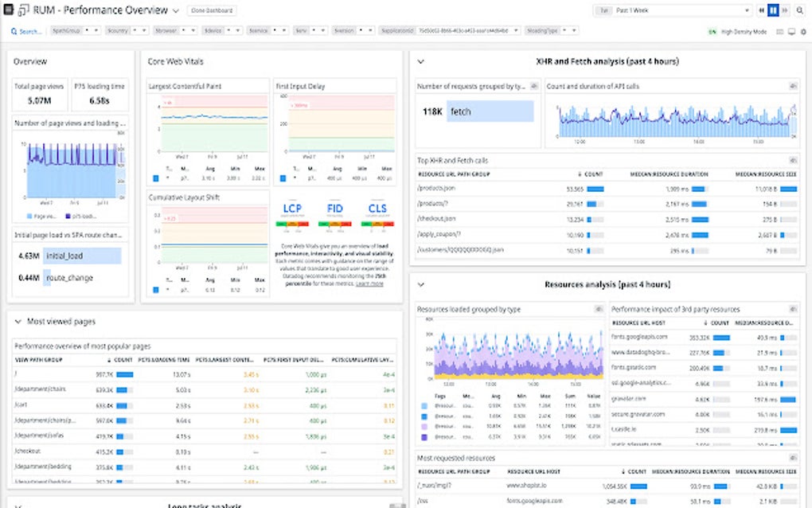Screen dimensions: 812x508
Task: Toggle High Density Mode switch
Action: [712, 32]
